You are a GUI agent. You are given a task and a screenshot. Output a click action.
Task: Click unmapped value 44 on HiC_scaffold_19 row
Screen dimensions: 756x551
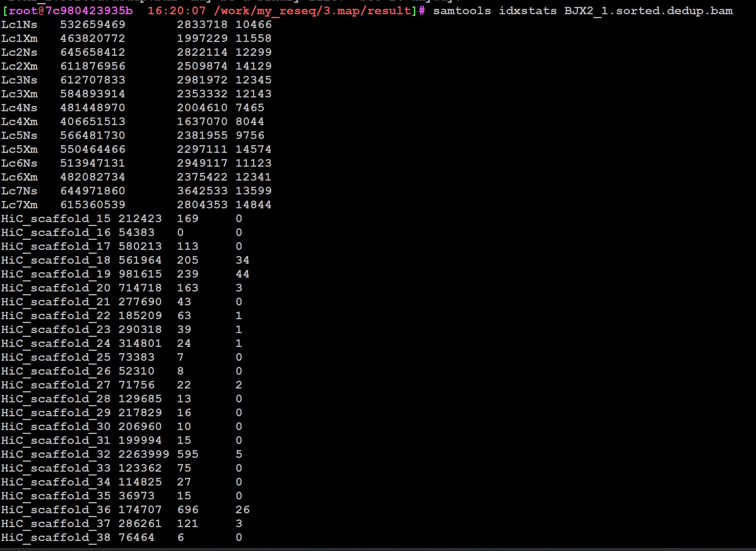pyautogui.click(x=242, y=274)
